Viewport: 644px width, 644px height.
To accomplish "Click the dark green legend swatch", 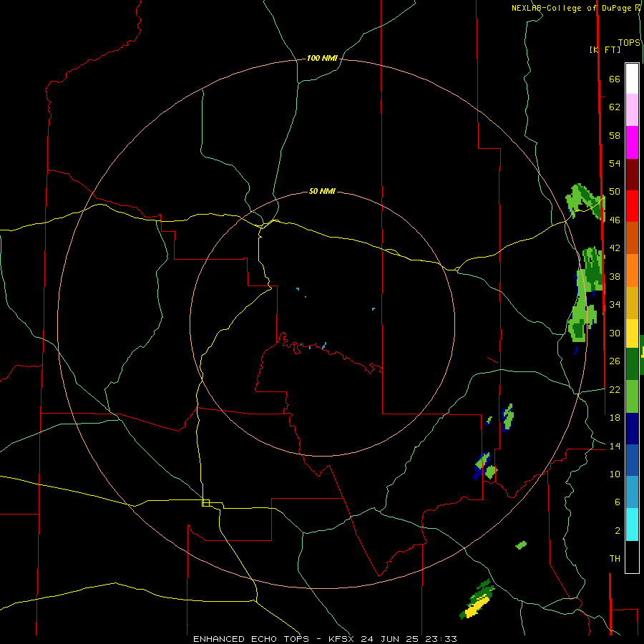I will point(632,364).
